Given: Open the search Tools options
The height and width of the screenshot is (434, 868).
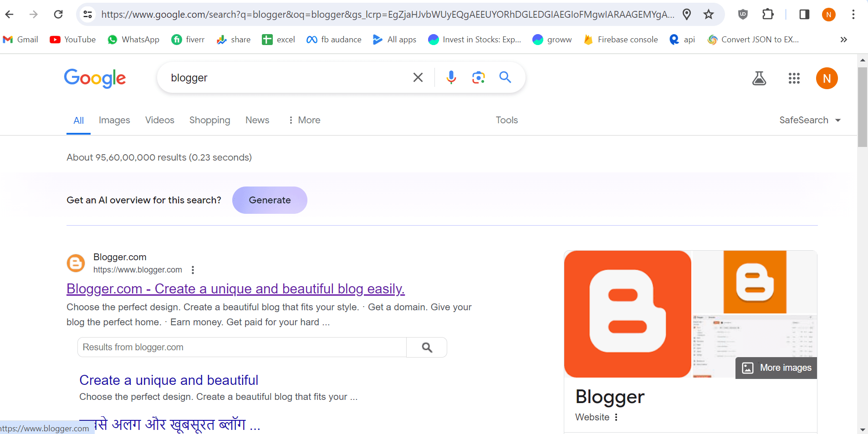Looking at the screenshot, I should (x=507, y=120).
